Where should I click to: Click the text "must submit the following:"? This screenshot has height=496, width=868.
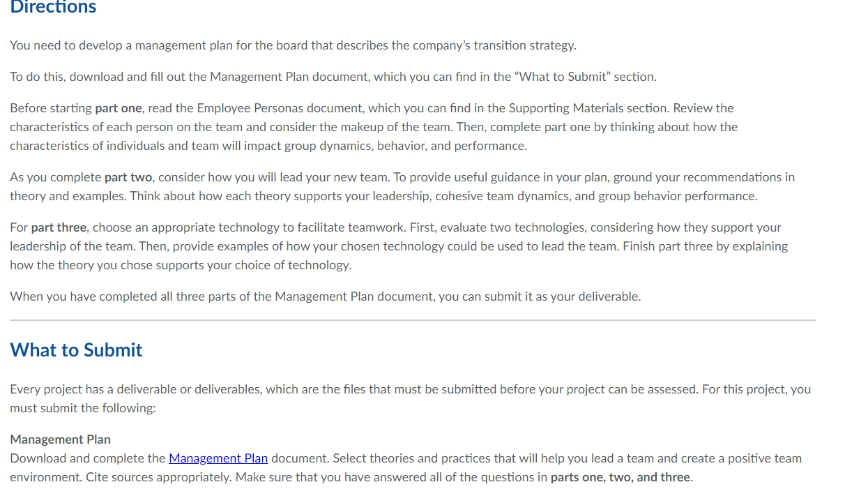[82, 408]
